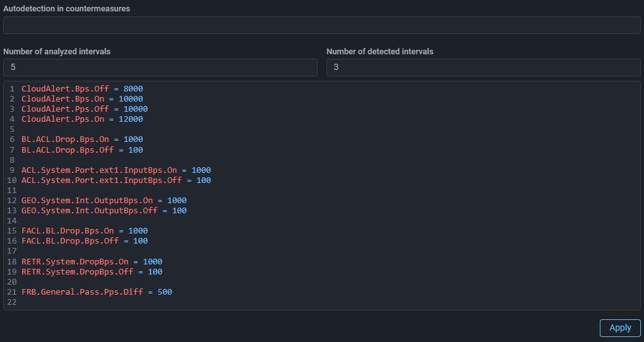
Task: Click the Apply button
Action: coord(619,327)
